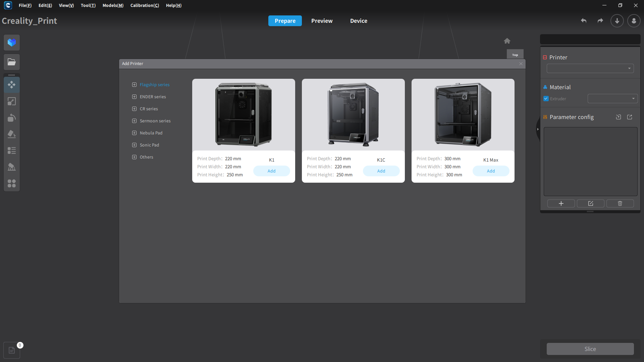Viewport: 644px width, 362px height.
Task: Select the Nebula Pad label
Action: pyautogui.click(x=151, y=133)
